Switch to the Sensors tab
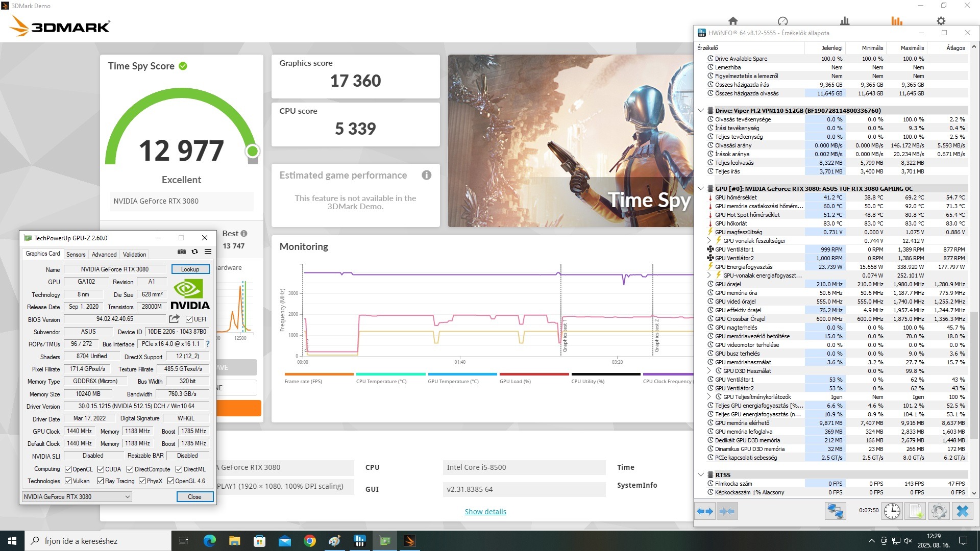 click(x=76, y=254)
